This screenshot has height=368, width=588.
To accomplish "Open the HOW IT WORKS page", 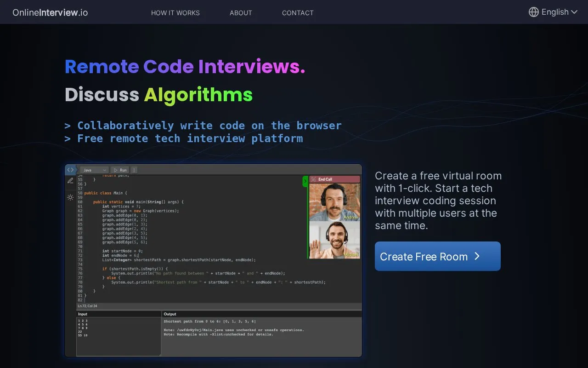I will [x=175, y=13].
